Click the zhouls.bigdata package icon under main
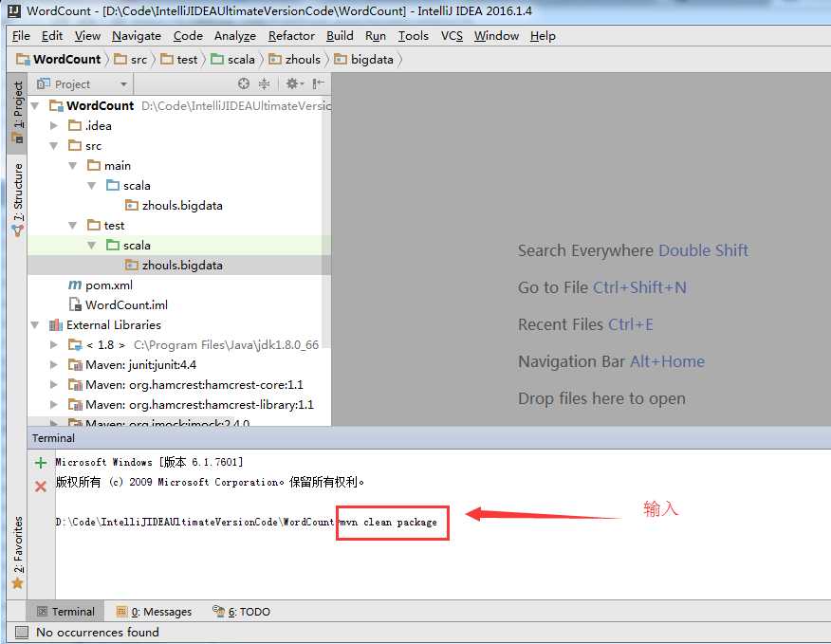The image size is (831, 644). [132, 205]
